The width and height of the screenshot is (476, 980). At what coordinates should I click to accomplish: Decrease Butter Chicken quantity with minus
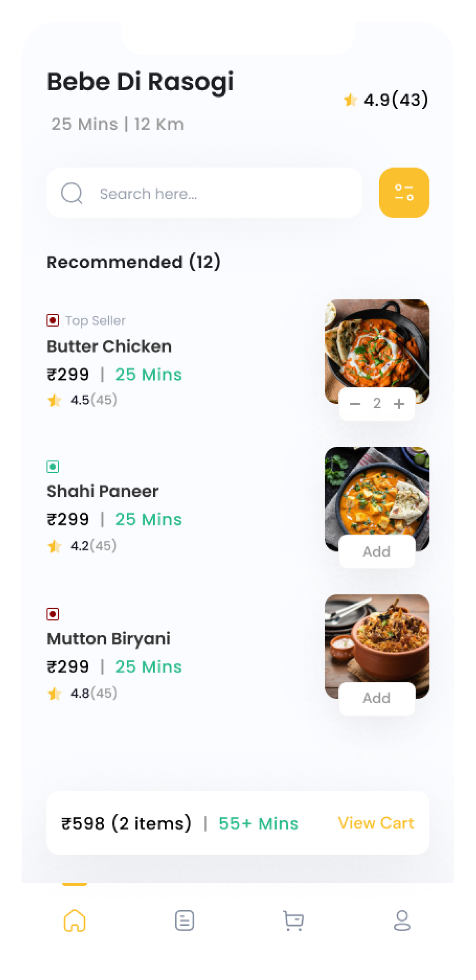(355, 404)
